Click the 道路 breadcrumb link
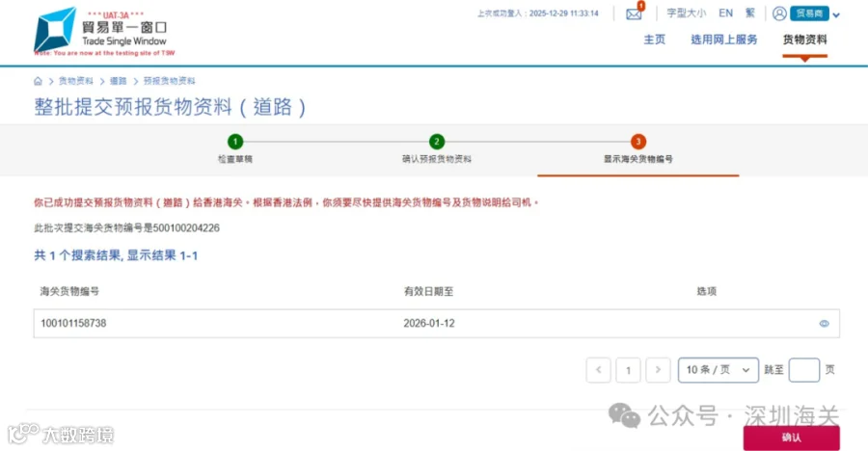868x451 pixels. [118, 81]
